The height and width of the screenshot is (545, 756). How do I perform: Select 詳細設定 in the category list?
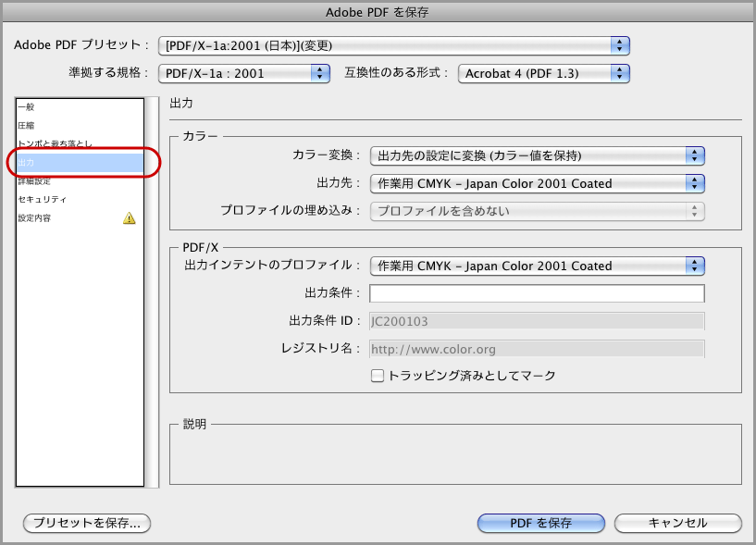pyautogui.click(x=80, y=181)
